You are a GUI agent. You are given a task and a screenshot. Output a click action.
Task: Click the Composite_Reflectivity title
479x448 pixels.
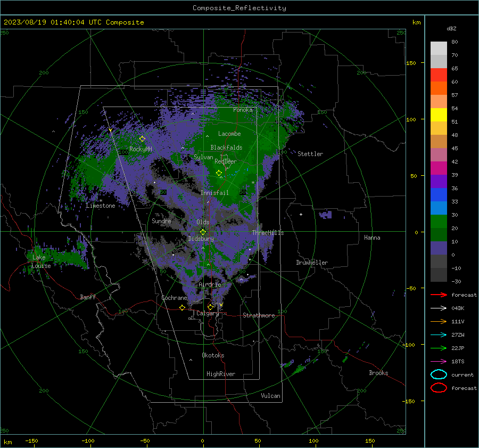pos(240,8)
